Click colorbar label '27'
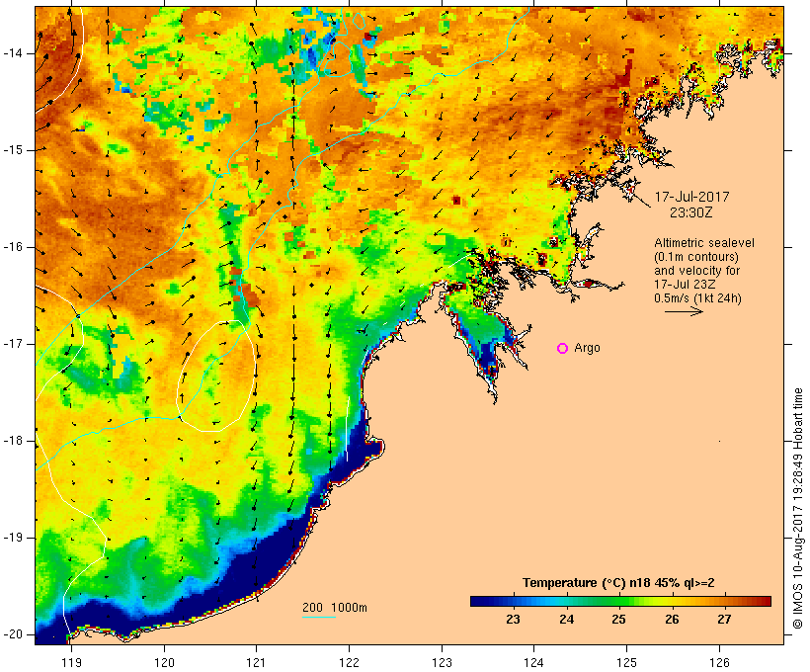810x672 pixels. (724, 620)
